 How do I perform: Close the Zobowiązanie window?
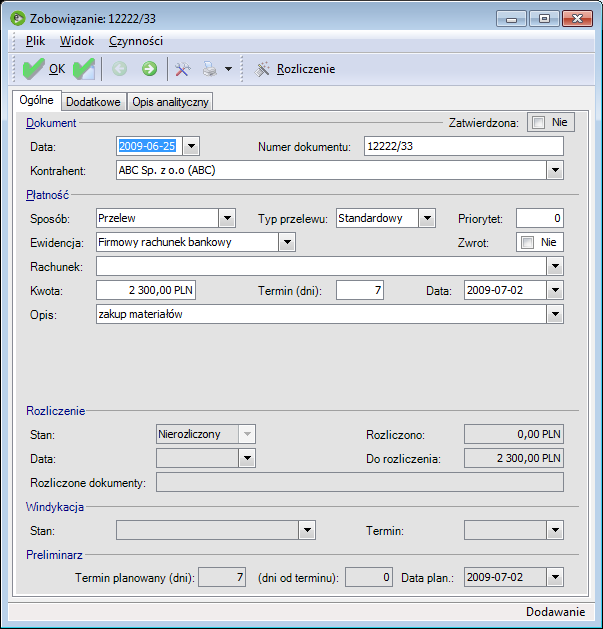tap(577, 19)
